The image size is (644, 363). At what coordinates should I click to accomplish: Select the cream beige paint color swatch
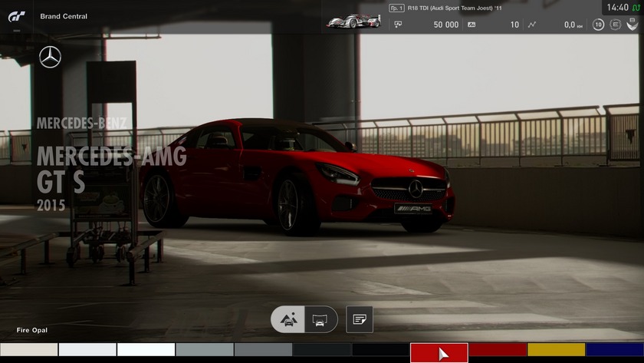tap(29, 349)
